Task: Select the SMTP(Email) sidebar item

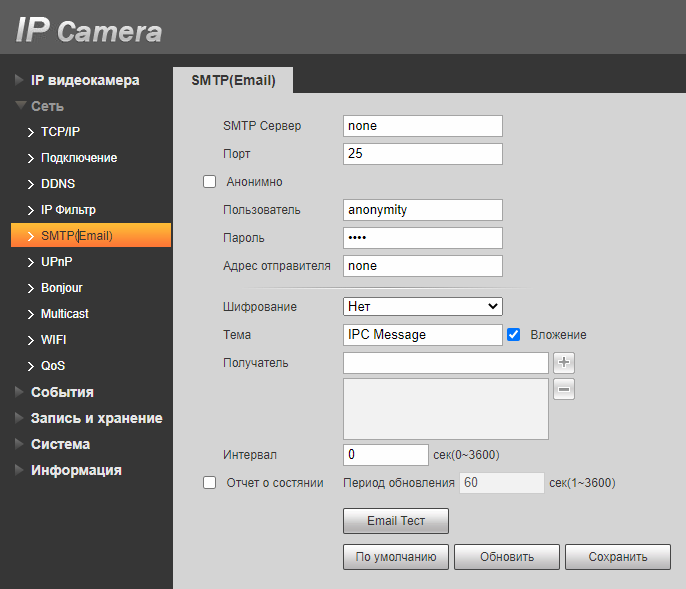Action: [x=91, y=235]
